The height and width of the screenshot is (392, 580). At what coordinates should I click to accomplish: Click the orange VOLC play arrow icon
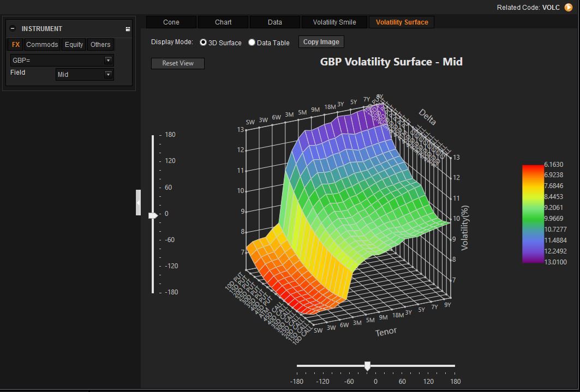(x=568, y=7)
